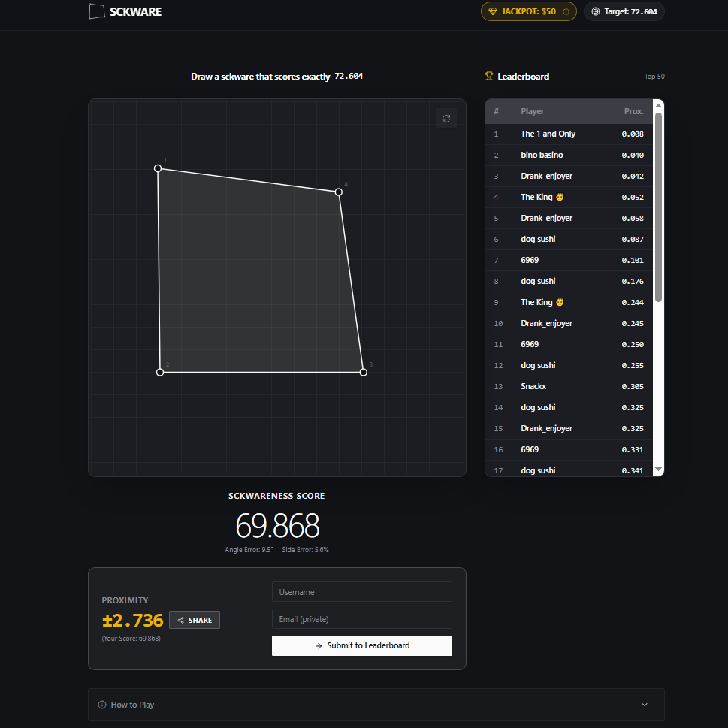
Task: Click the Player column header
Action: pos(532,111)
